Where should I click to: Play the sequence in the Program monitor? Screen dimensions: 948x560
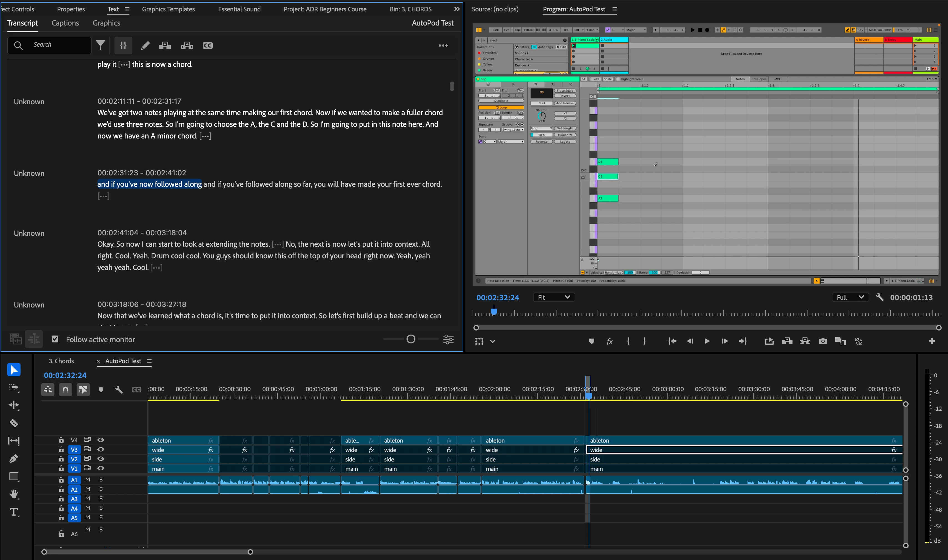click(707, 341)
